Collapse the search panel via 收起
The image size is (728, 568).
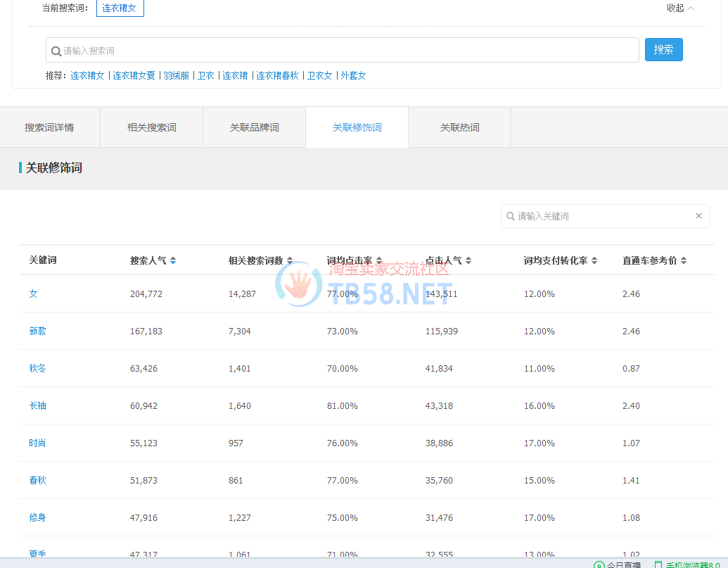[x=680, y=8]
